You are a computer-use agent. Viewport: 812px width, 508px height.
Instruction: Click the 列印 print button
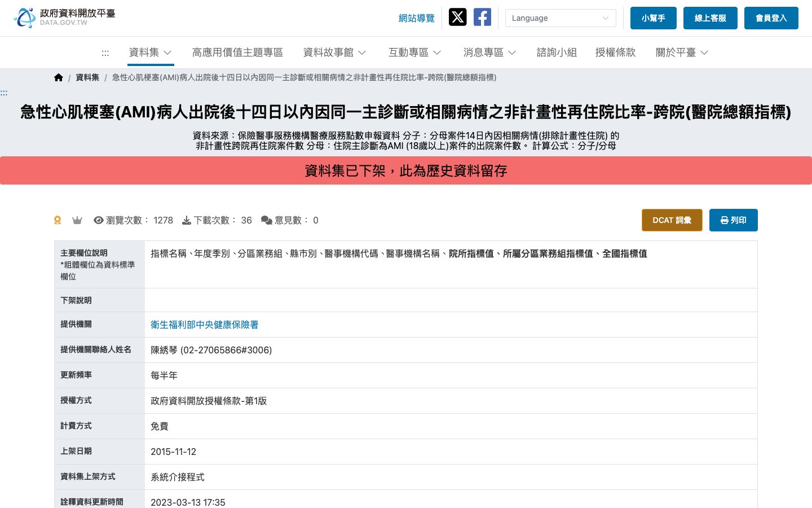click(734, 220)
